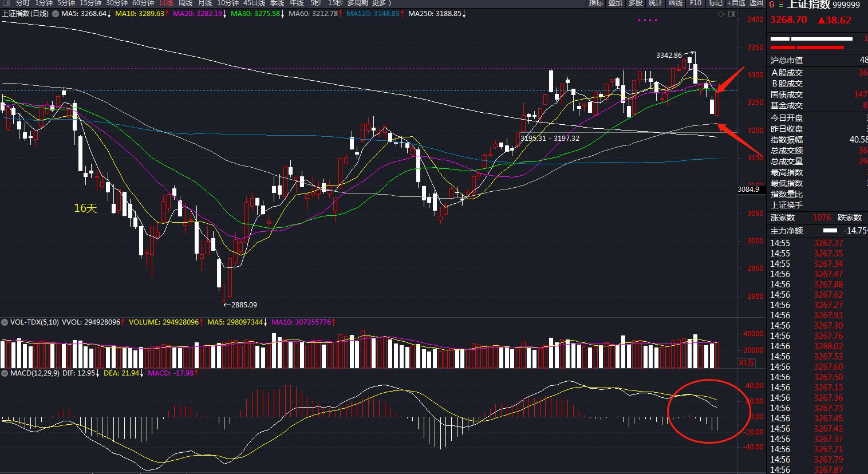The height and width of the screenshot is (474, 868).
Task: Click the 上证指数 title in quote panel
Action: (809, 5)
